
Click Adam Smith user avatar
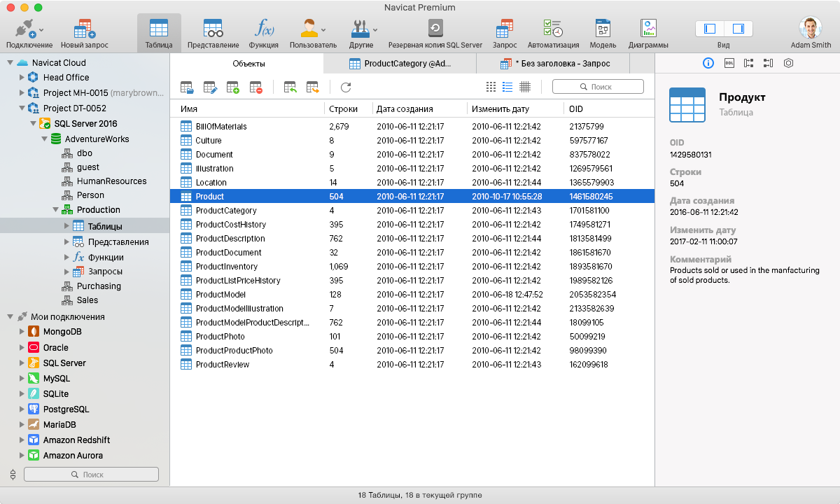(x=811, y=28)
